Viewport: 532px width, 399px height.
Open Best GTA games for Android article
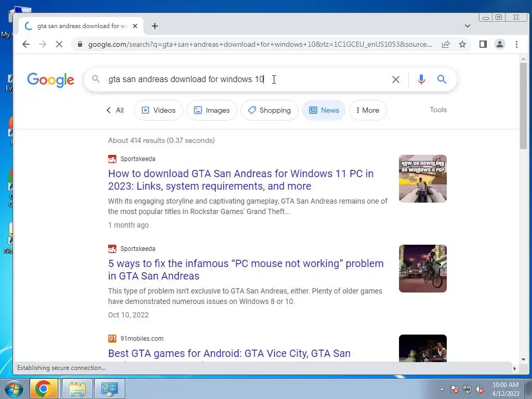pyautogui.click(x=229, y=353)
